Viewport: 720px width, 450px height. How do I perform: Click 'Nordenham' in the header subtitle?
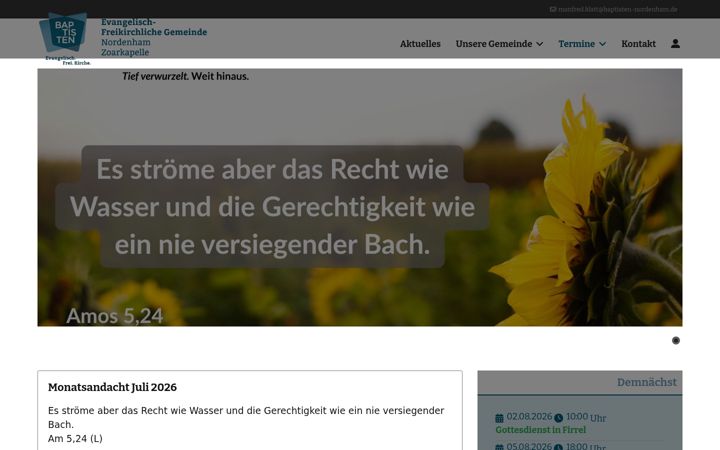[126, 42]
